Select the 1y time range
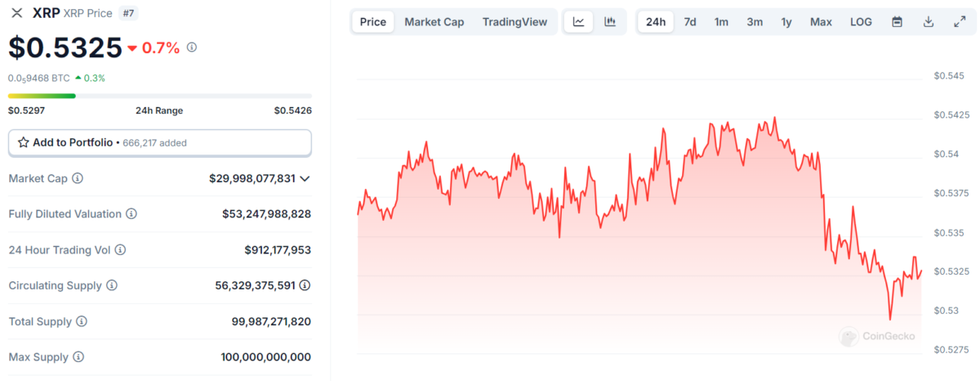Screen dimensions: 980x381 click(x=786, y=22)
